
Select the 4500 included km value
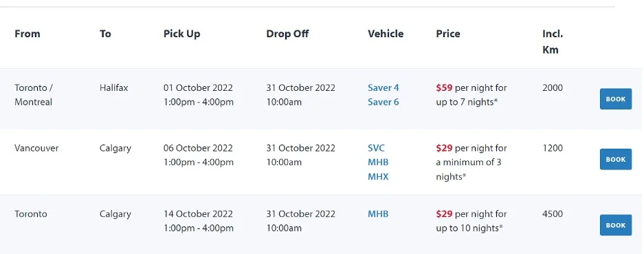553,214
